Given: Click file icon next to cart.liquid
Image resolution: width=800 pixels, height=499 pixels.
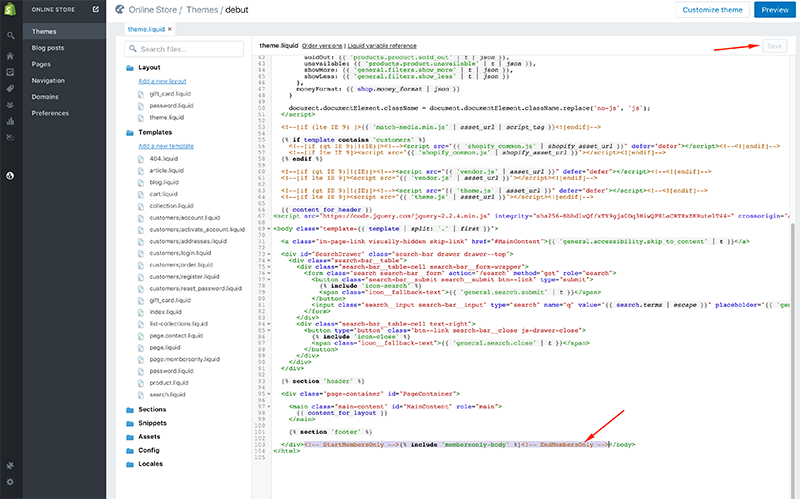Looking at the screenshot, I should coord(141,194).
